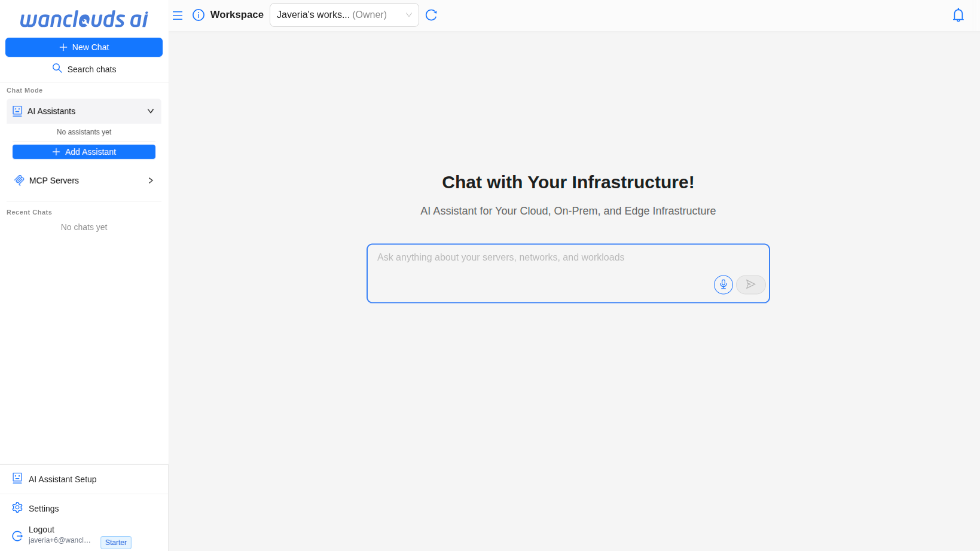The width and height of the screenshot is (980, 551).
Task: Collapse the AI Assistants section
Action: 150,111
